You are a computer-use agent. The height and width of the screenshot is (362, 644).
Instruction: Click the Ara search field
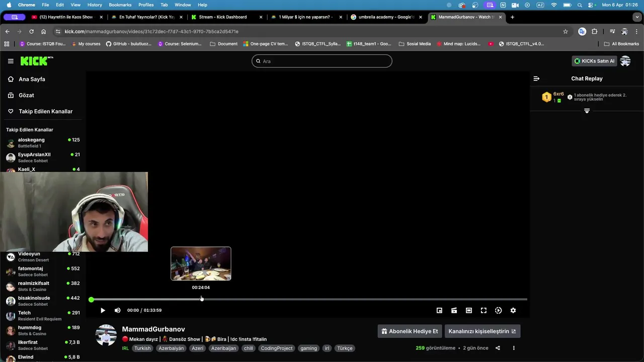(x=322, y=61)
